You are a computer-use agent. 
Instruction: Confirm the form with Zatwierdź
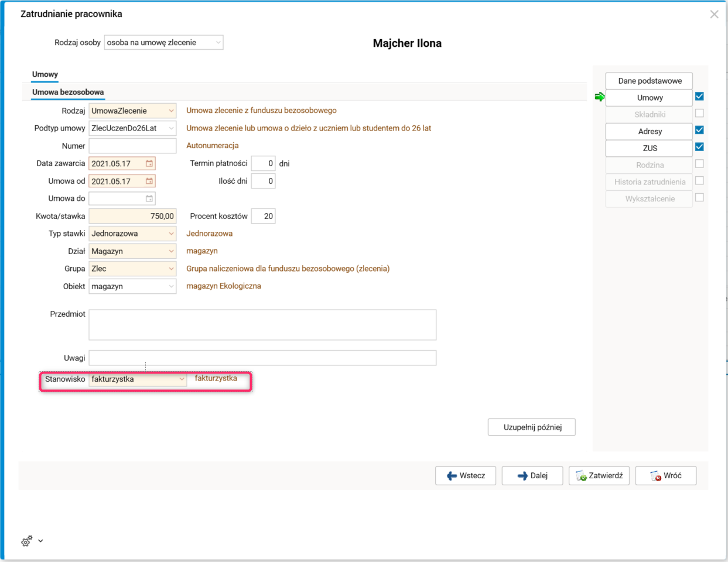click(599, 475)
